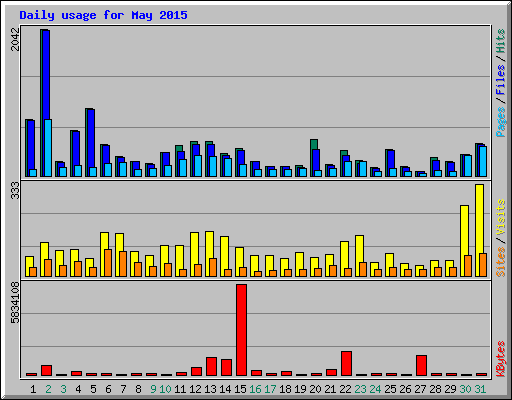Click the green hits bar top for day 20
This screenshot has height=400, width=512.
click(314, 144)
